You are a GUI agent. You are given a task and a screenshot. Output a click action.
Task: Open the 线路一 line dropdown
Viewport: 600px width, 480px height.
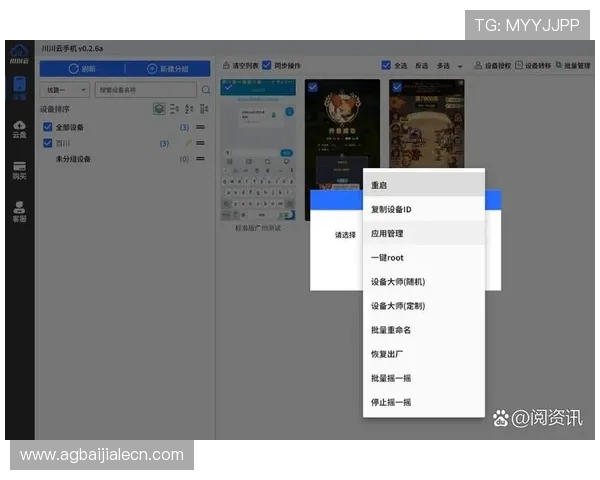65,90
